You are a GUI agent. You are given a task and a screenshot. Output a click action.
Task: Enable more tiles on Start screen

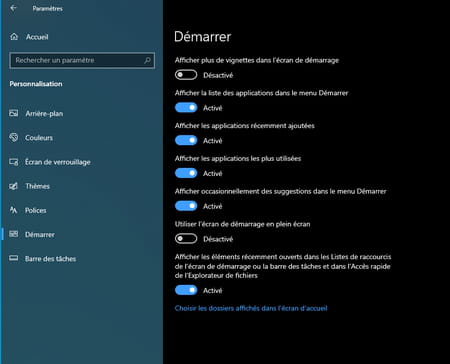186,75
